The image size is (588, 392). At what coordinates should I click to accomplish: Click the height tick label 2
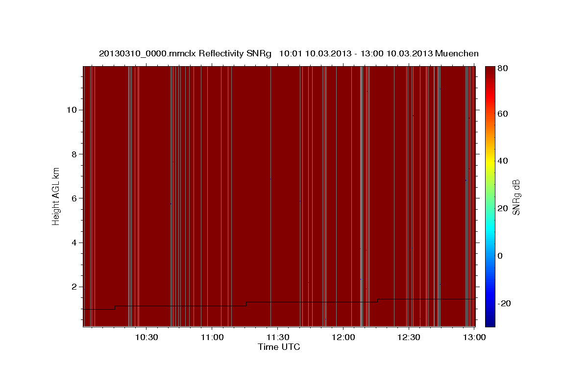pos(74,287)
